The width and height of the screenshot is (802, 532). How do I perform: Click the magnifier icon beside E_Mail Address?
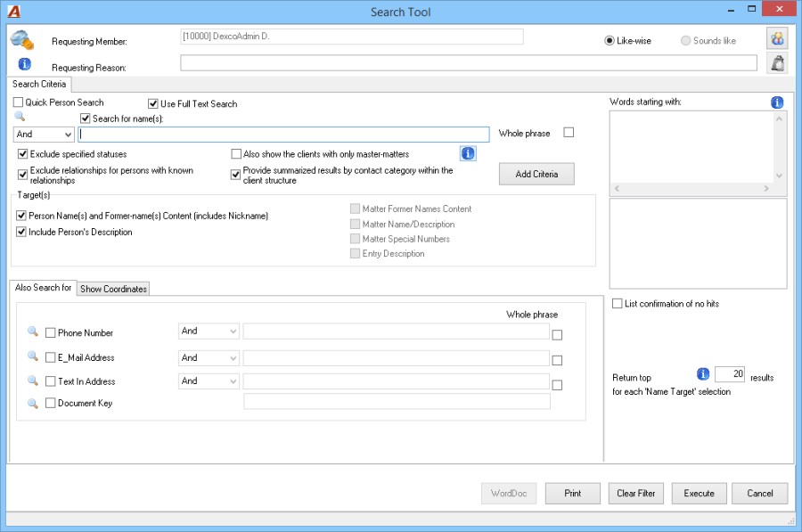(x=33, y=356)
